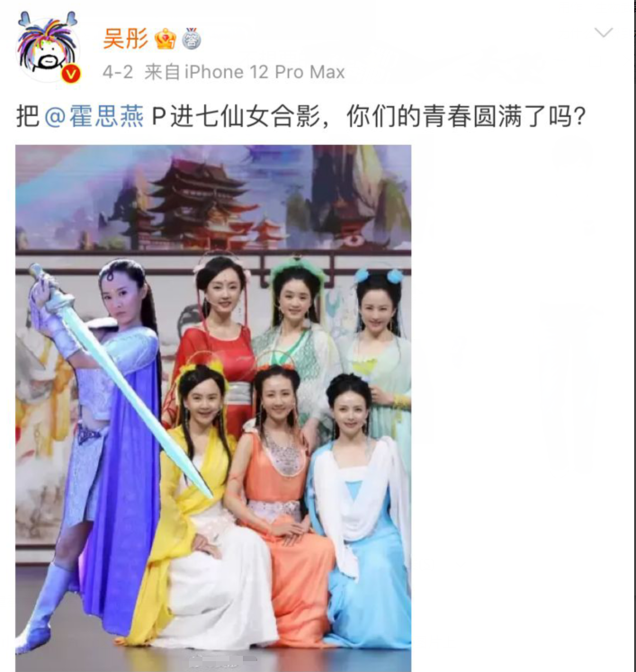The image size is (636, 672).
Task: Open the 吴彤 username profile
Action: (x=126, y=39)
